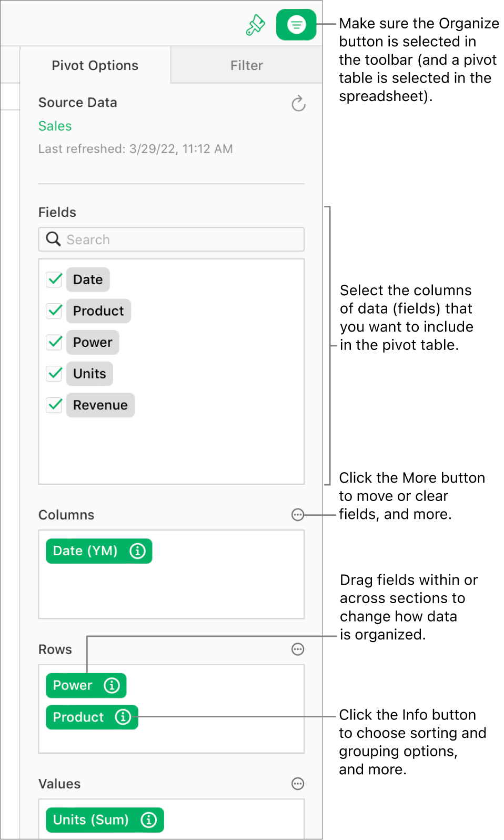Open the Sales source data link

tap(54, 126)
